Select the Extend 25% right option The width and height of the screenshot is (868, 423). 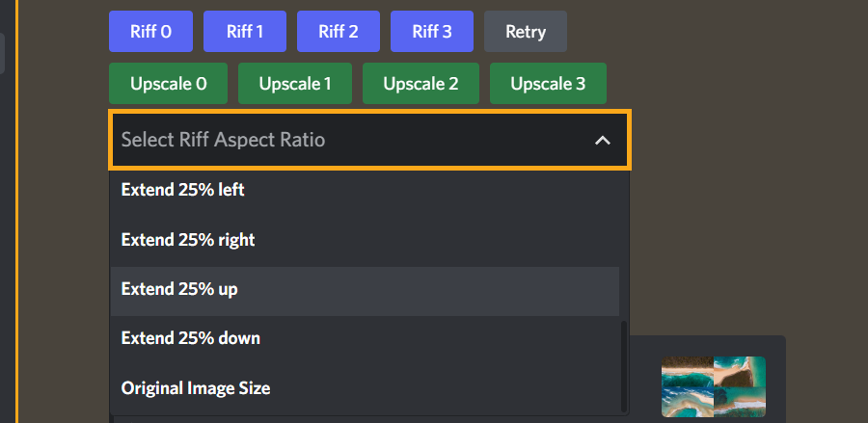pos(365,240)
